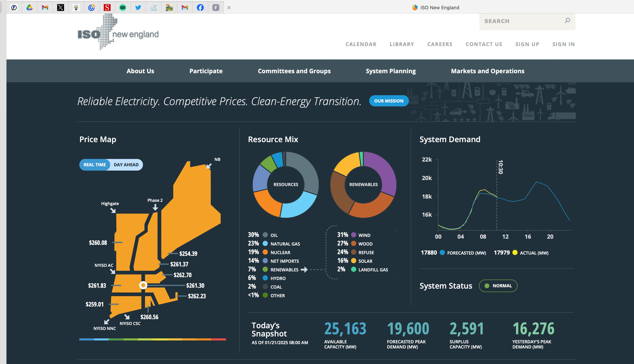Open the Google Drive pinned tab
Viewport: 634px width, 364px height.
click(30, 8)
